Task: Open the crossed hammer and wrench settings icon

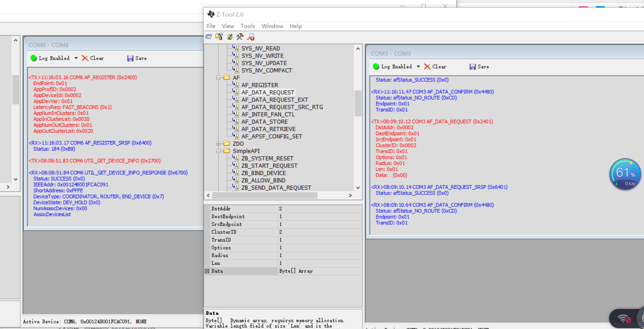Action: click(240, 37)
